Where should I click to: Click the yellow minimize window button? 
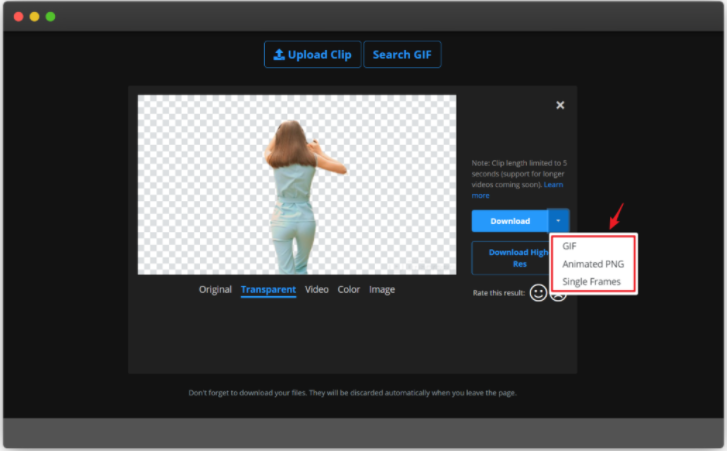[34, 17]
